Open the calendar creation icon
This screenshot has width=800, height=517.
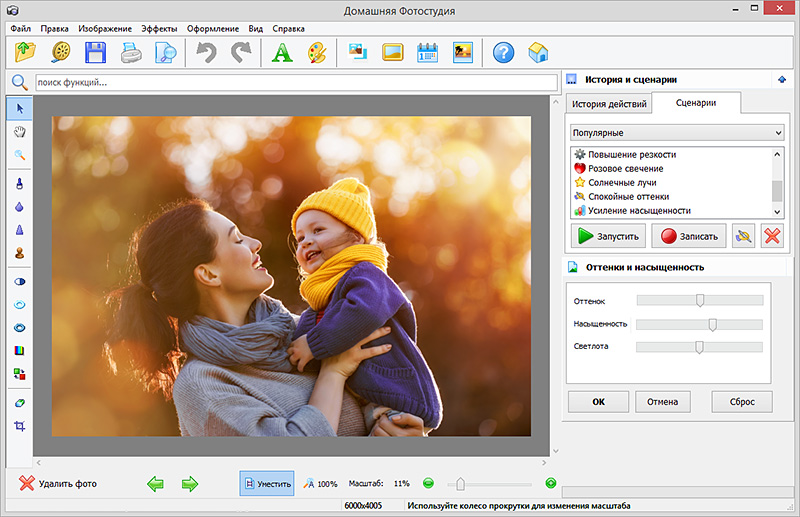coord(427,52)
